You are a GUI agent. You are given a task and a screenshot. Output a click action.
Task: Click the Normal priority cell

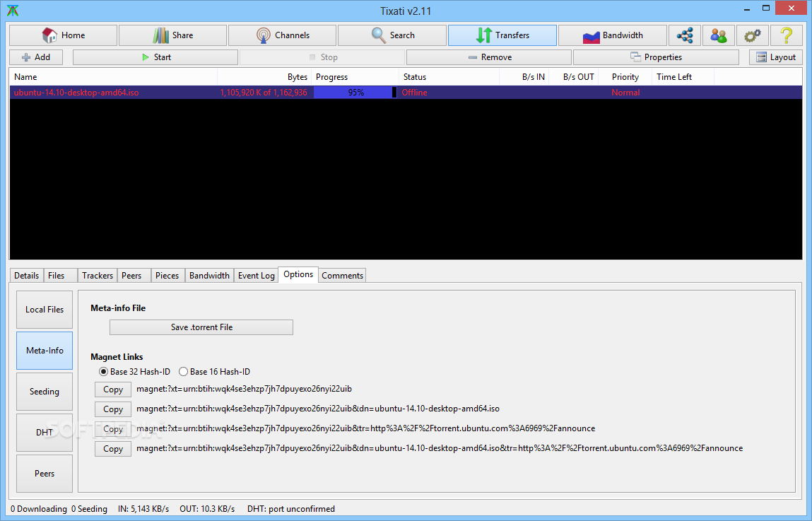tap(625, 92)
